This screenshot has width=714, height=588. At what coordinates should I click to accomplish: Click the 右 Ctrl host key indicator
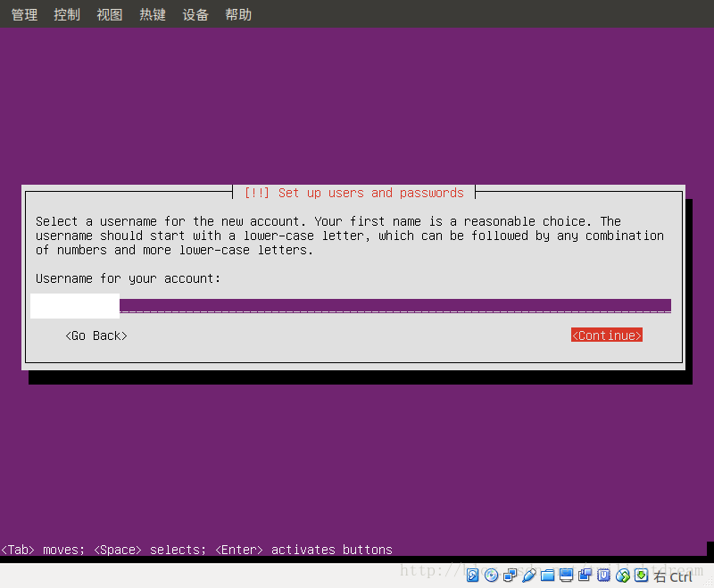pyautogui.click(x=674, y=576)
